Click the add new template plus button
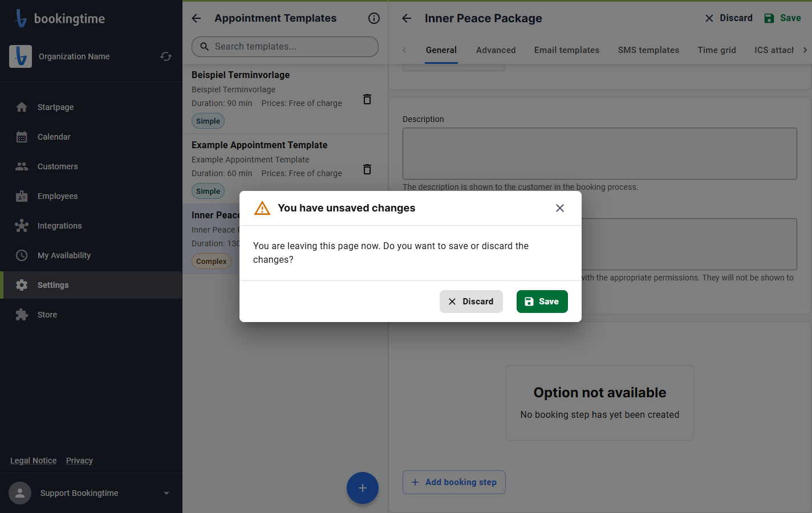Screen dimensions: 812x513 363,488
